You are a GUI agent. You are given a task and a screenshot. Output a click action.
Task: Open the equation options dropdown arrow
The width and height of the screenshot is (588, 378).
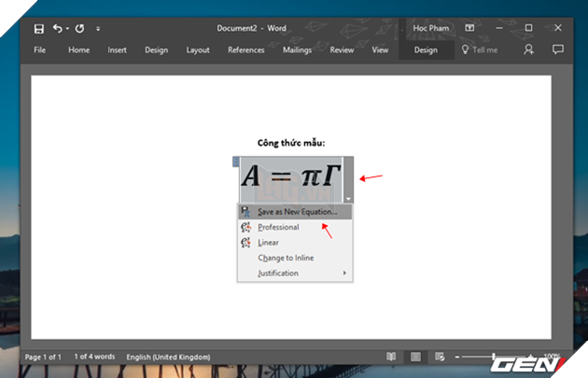click(x=348, y=199)
